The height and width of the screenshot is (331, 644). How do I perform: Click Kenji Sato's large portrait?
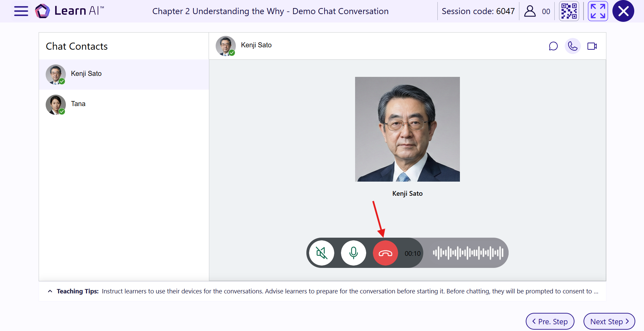click(x=407, y=129)
